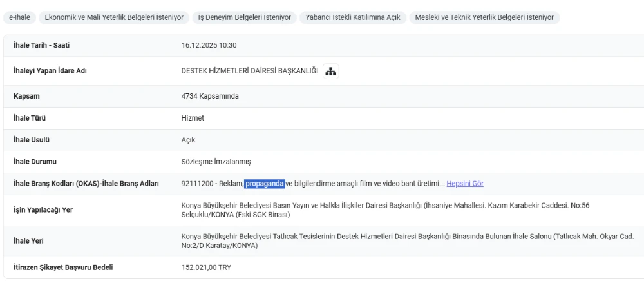Viewport: 644px width, 281px height.
Task: Click 'İtirazen Şikayet Başvuru Bedeli' label
Action: pos(63,268)
